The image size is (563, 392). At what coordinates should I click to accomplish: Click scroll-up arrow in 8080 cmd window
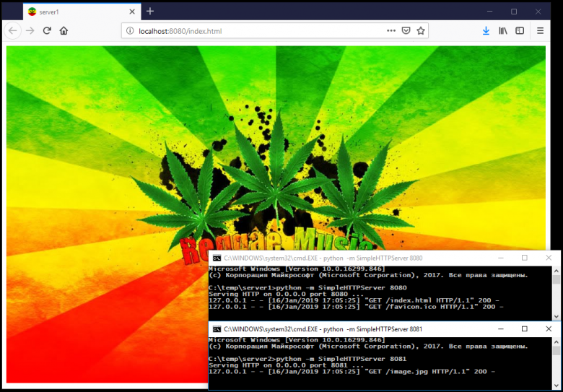point(557,271)
